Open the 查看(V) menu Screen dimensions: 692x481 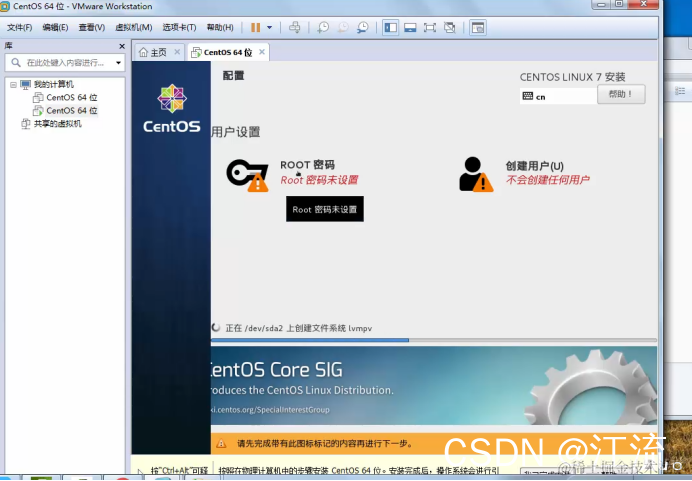(91, 27)
